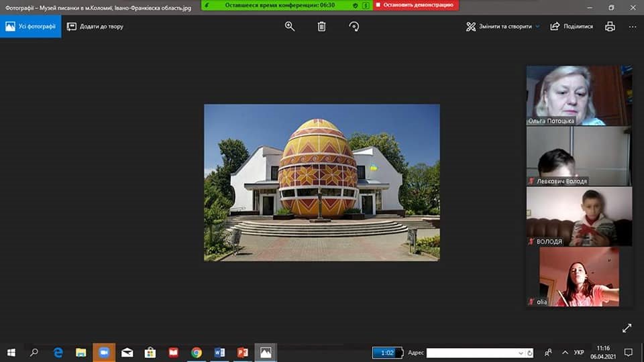Open Microsoft Store from taskbar

click(x=150, y=353)
